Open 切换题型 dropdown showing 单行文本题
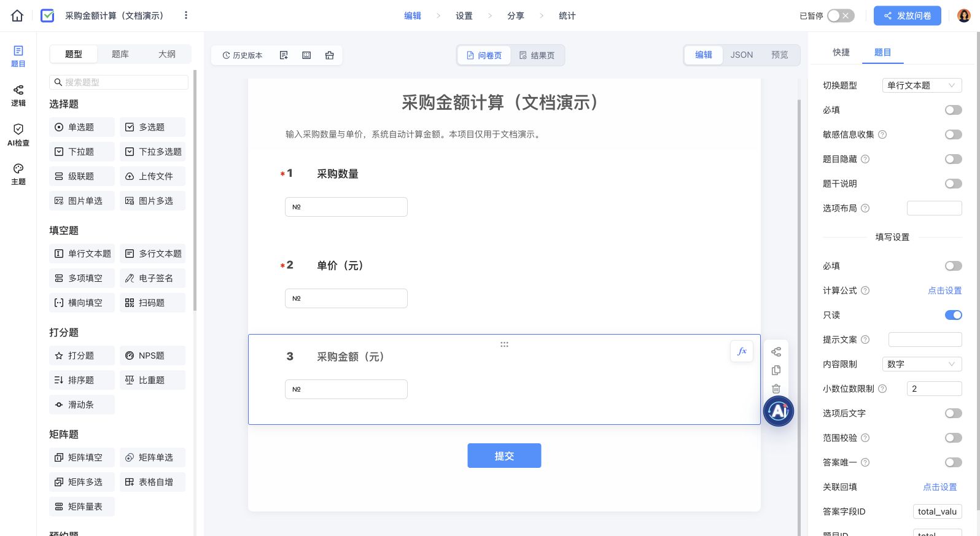 tap(922, 85)
